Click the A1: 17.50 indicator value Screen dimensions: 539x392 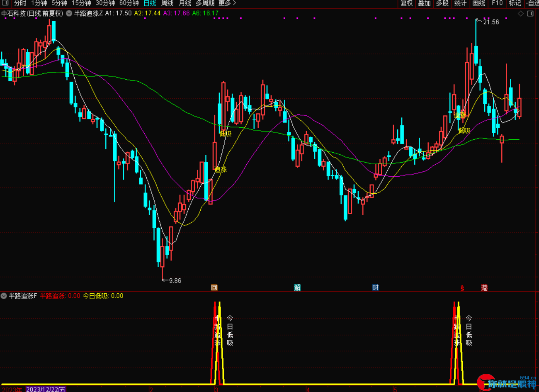tap(118, 13)
